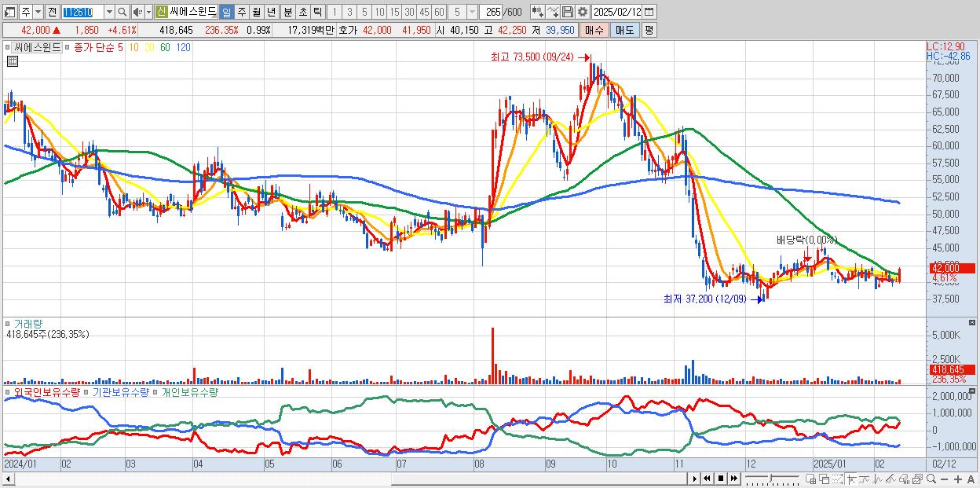Open the calendar date picker icon
Screen dimensions: 980x488
[x=649, y=12]
